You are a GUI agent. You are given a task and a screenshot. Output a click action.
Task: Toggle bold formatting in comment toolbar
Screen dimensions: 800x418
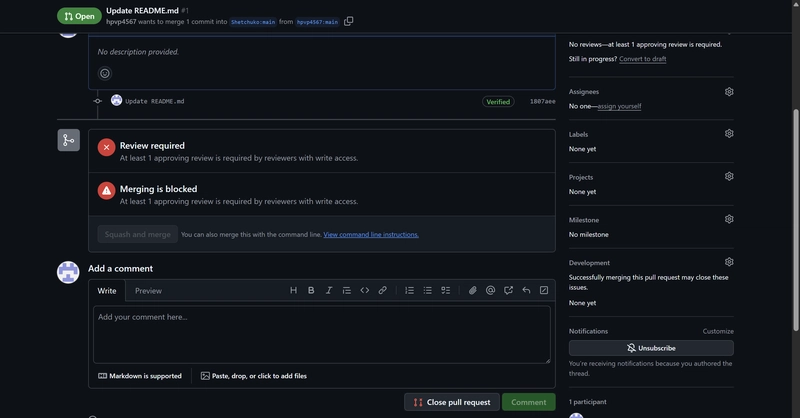click(x=311, y=290)
